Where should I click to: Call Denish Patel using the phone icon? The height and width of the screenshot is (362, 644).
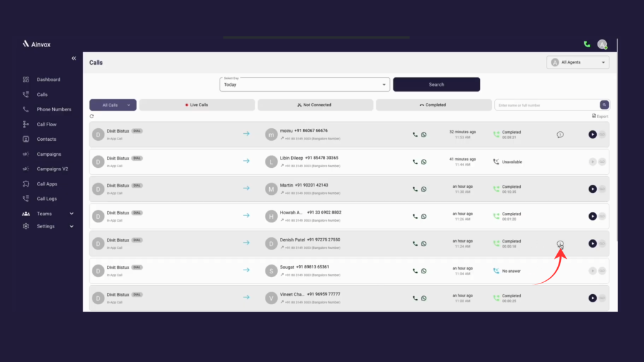tap(414, 243)
